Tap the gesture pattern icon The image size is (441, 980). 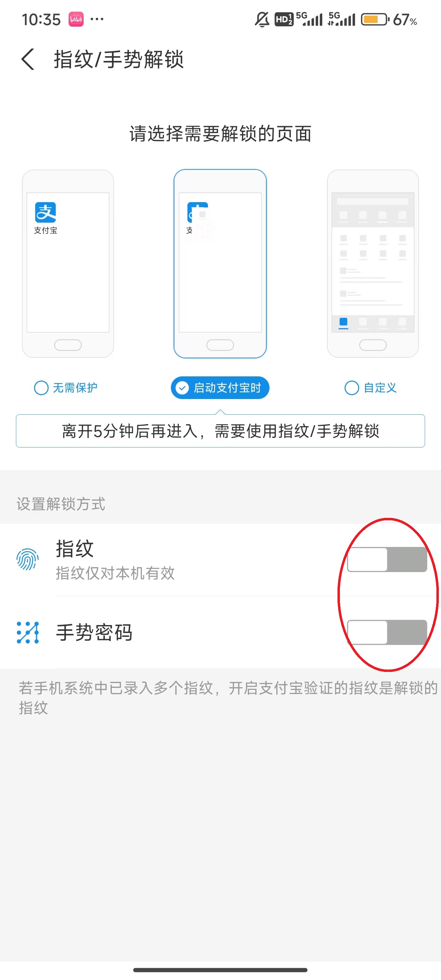[28, 632]
